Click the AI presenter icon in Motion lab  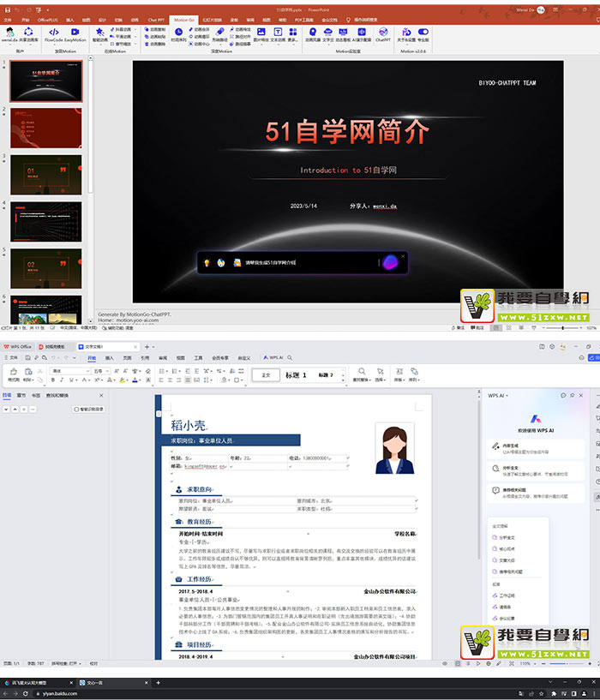(362, 32)
